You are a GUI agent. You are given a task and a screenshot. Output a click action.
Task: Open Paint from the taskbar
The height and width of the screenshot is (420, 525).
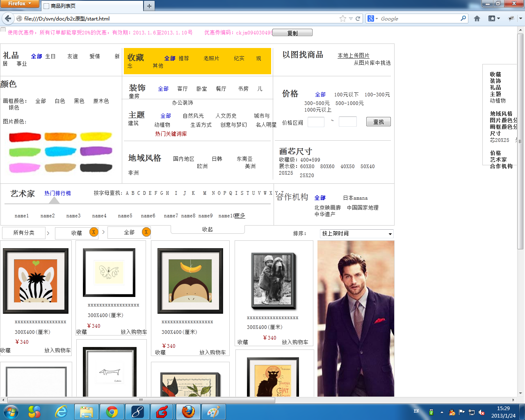coord(213,412)
